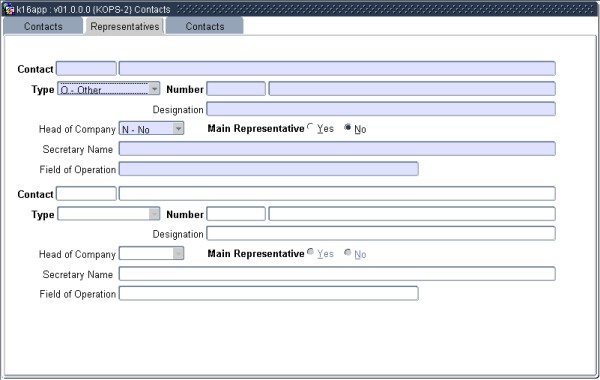This screenshot has width=600, height=380.
Task: Click the first record's Designation field
Action: (381, 109)
